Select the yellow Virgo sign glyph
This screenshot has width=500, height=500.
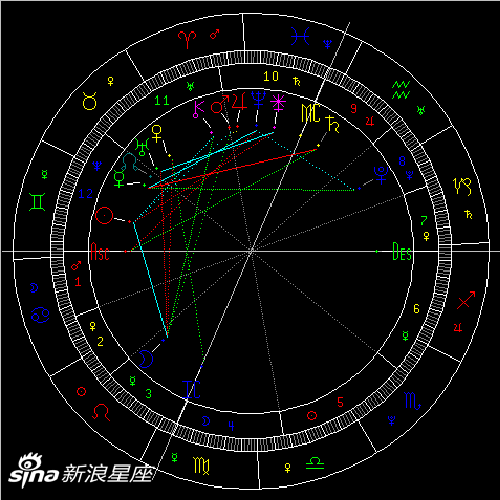point(202,465)
